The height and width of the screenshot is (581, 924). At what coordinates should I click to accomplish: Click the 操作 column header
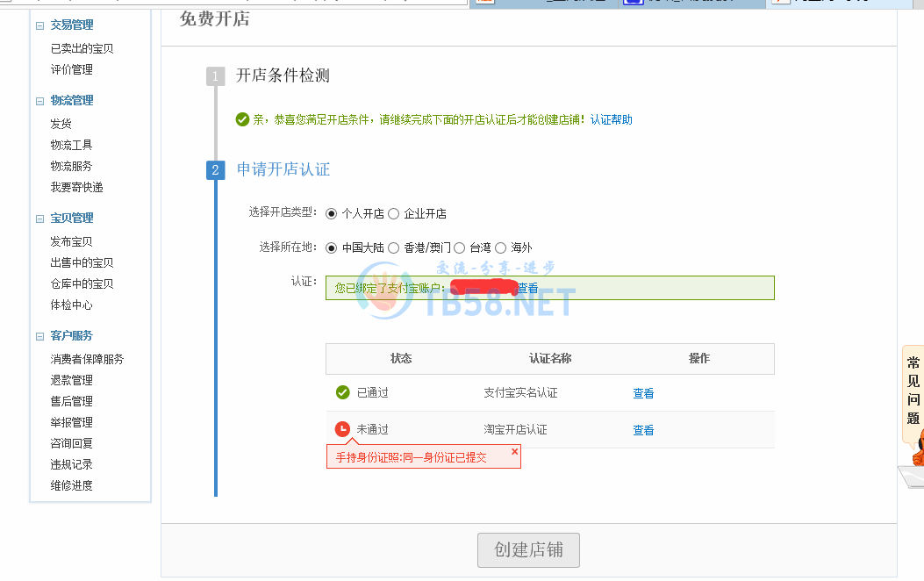(x=699, y=358)
